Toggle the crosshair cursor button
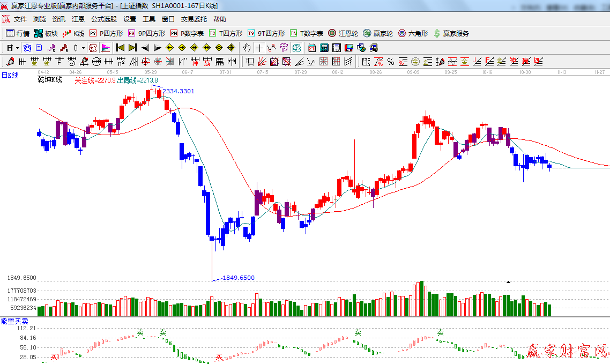This screenshot has height=364, width=610. pos(259,48)
